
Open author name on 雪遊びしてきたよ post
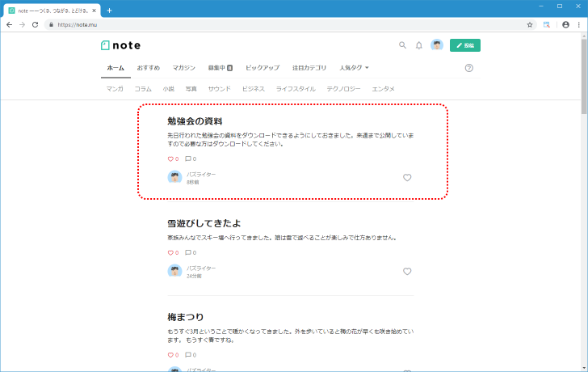[x=201, y=268]
